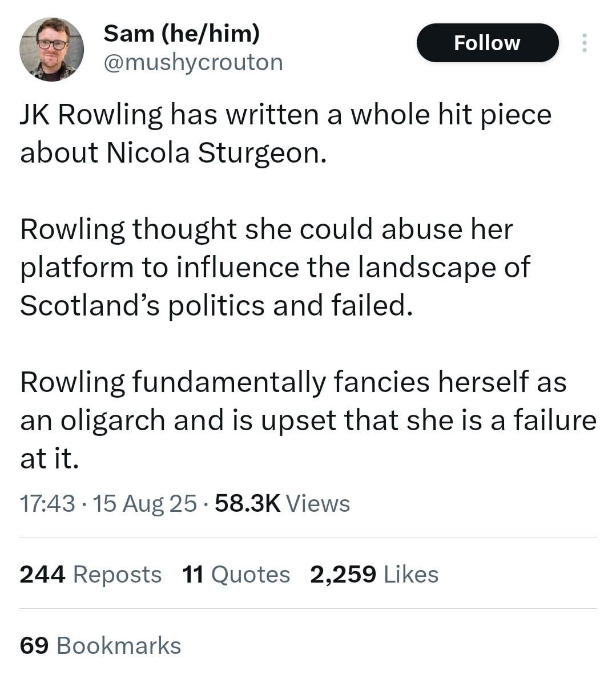Select the 'JK Rowling has written' paragraph
Viewport: 616px width, 679px height.
pos(286,134)
